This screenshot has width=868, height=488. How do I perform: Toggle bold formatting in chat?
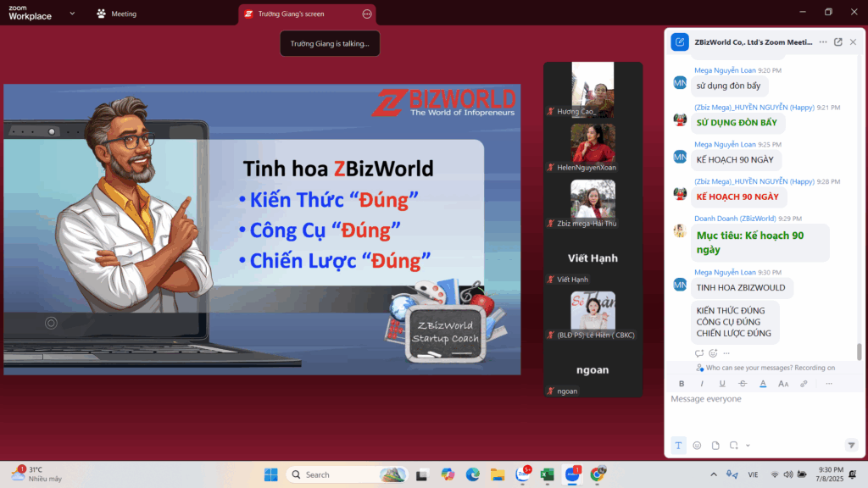682,384
